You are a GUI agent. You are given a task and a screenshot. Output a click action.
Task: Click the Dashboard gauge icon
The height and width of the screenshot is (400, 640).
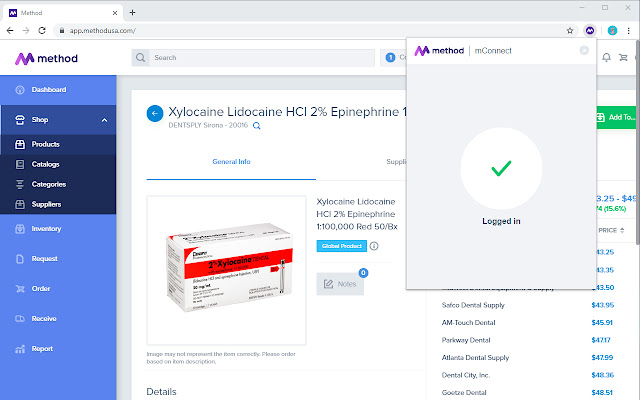pyautogui.click(x=20, y=90)
